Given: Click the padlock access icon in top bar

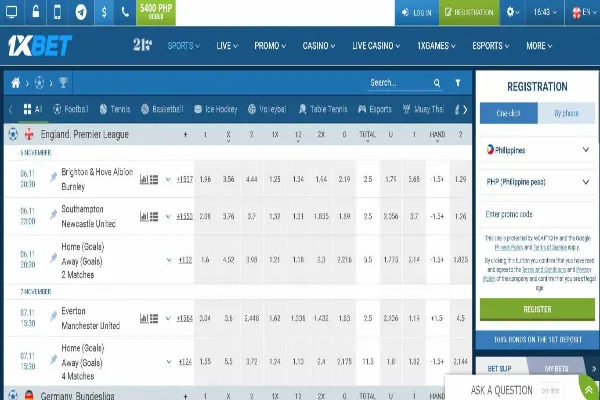Looking at the screenshot, I should click(36, 12).
